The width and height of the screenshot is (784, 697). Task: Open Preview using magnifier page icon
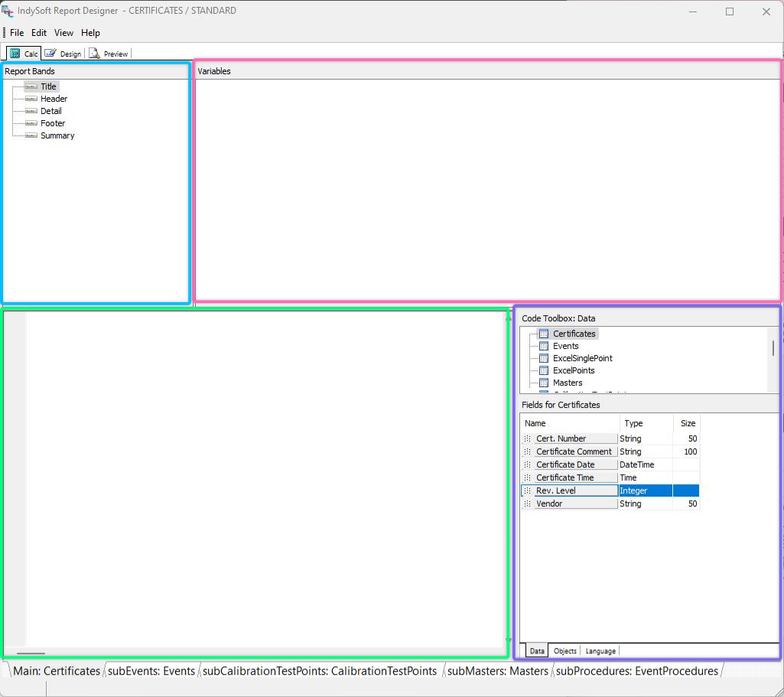coord(94,54)
